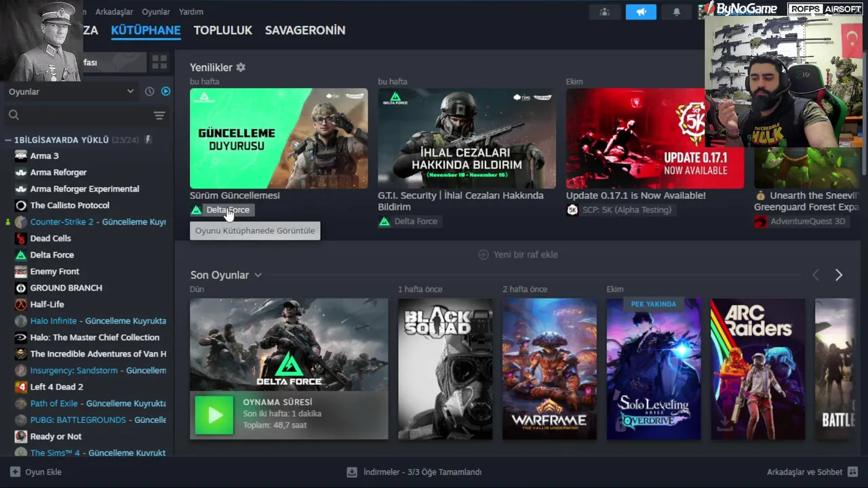Open the Kütüphane tab
868x488 pixels.
pos(146,30)
